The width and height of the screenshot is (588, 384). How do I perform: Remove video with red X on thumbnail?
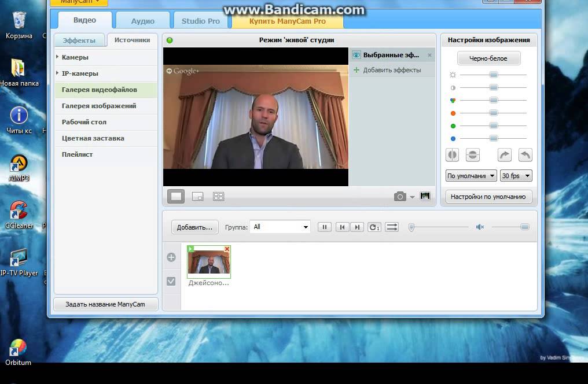click(x=227, y=249)
